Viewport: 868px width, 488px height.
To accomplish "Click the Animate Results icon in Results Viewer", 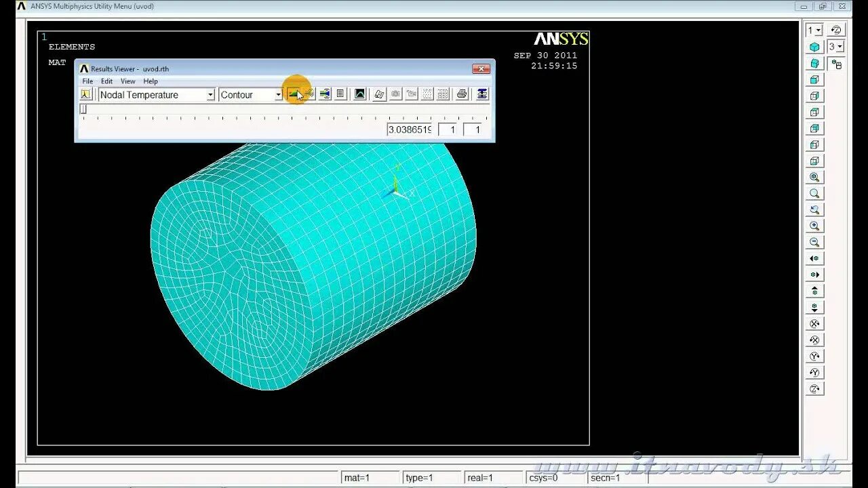I will click(325, 94).
